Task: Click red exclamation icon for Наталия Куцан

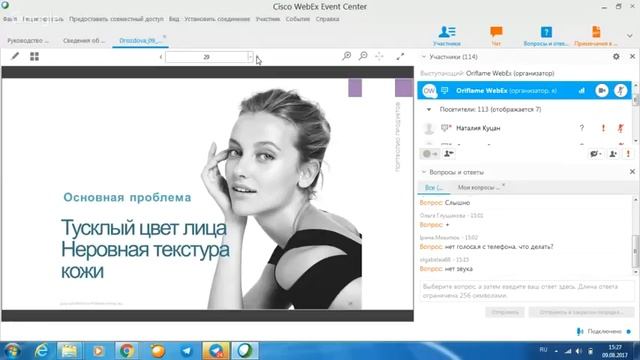Action: 603,128
